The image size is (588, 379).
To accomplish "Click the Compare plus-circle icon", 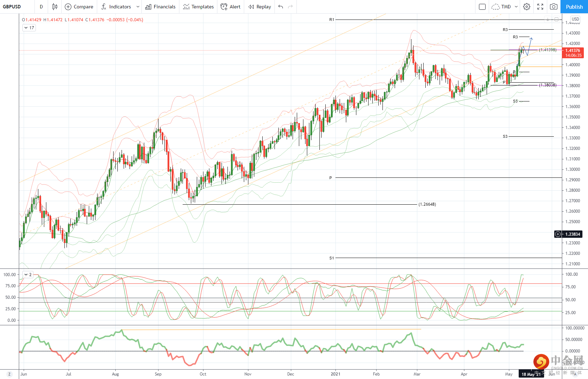I will pyautogui.click(x=68, y=7).
